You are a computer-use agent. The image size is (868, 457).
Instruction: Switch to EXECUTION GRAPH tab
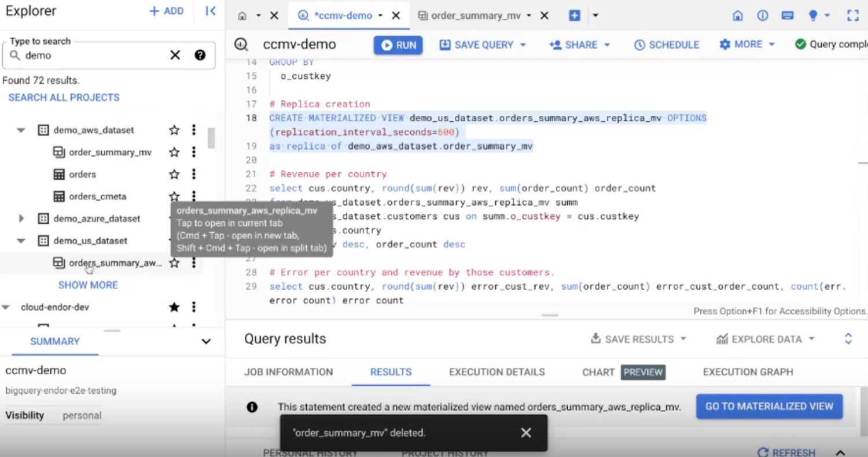(748, 372)
